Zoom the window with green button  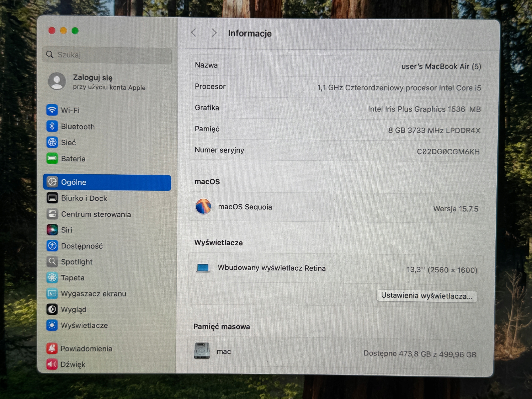point(75,31)
